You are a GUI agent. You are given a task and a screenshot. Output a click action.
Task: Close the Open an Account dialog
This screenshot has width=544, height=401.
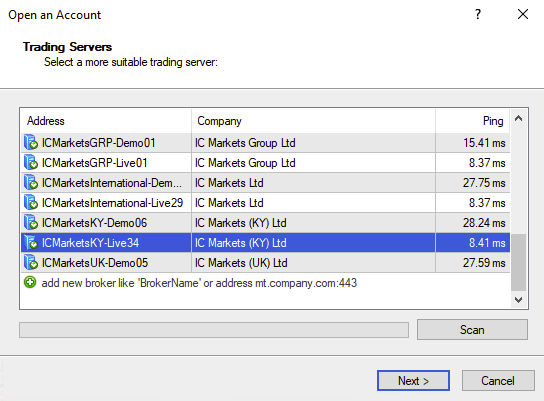click(x=523, y=14)
